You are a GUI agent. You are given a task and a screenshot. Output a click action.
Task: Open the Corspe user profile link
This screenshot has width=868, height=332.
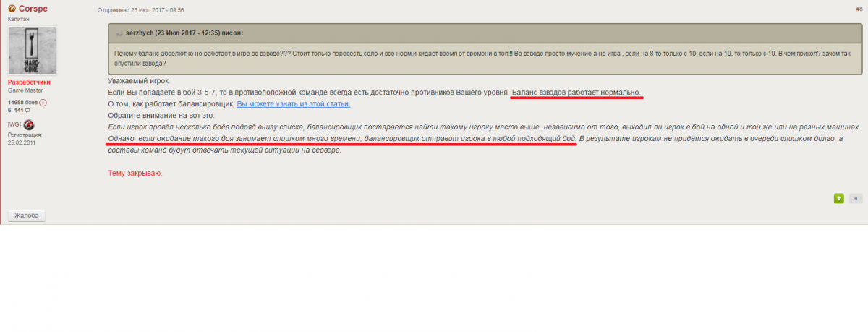pos(34,9)
